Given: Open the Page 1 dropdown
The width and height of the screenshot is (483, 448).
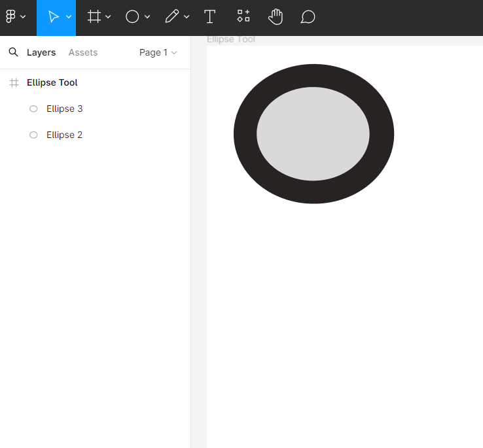Looking at the screenshot, I should [x=158, y=53].
